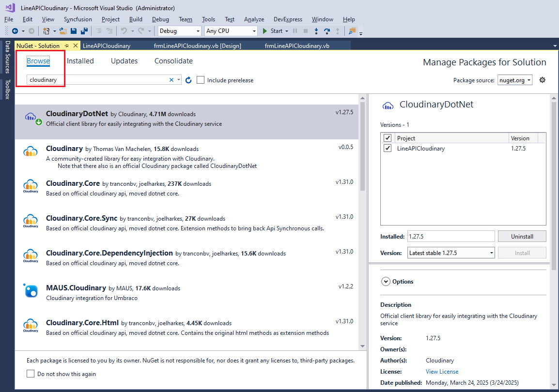Click the Open File folder icon
The width and height of the screenshot is (559, 392).
coord(63,31)
